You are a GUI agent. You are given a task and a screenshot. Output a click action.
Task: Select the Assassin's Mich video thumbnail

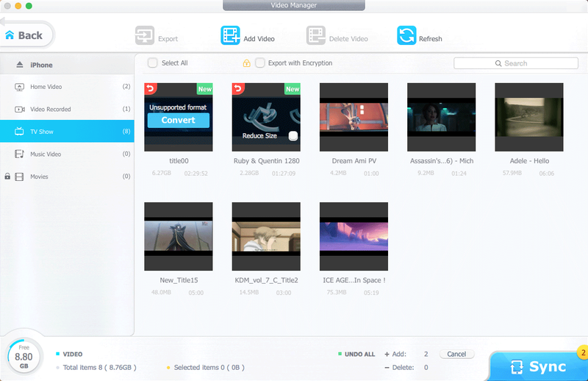pos(442,117)
